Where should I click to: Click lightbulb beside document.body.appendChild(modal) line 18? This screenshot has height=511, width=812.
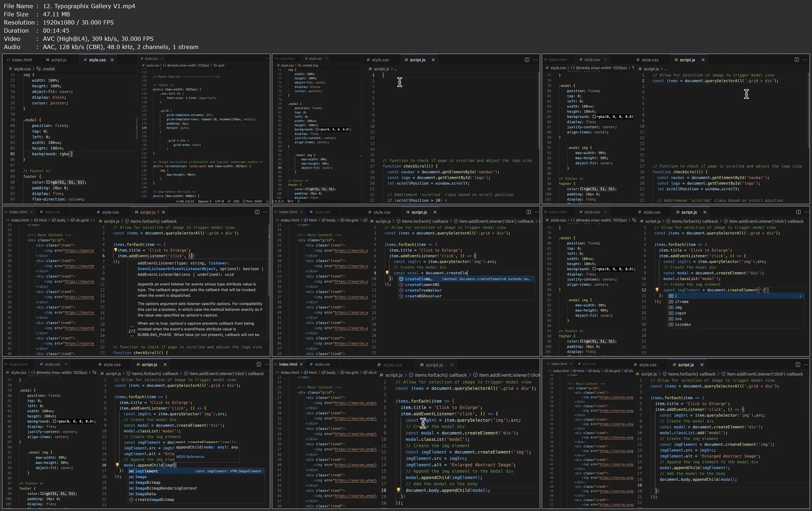pyautogui.click(x=398, y=490)
